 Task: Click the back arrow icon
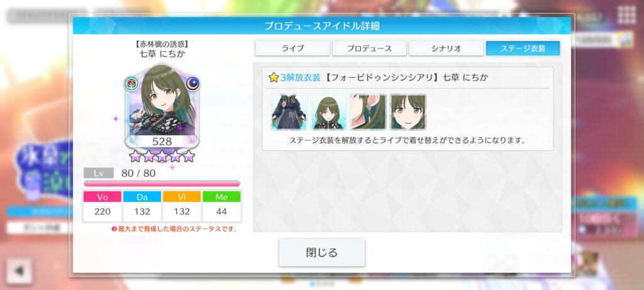(x=19, y=270)
